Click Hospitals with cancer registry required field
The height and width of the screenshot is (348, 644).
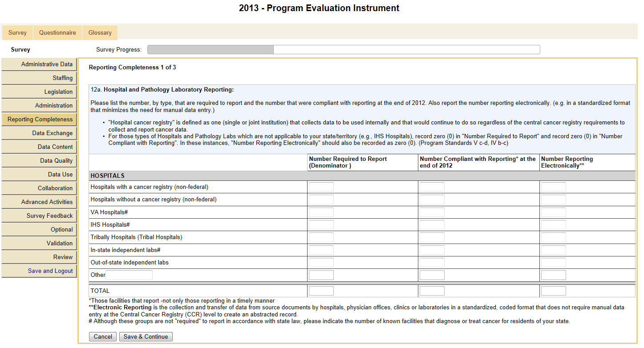click(x=321, y=187)
